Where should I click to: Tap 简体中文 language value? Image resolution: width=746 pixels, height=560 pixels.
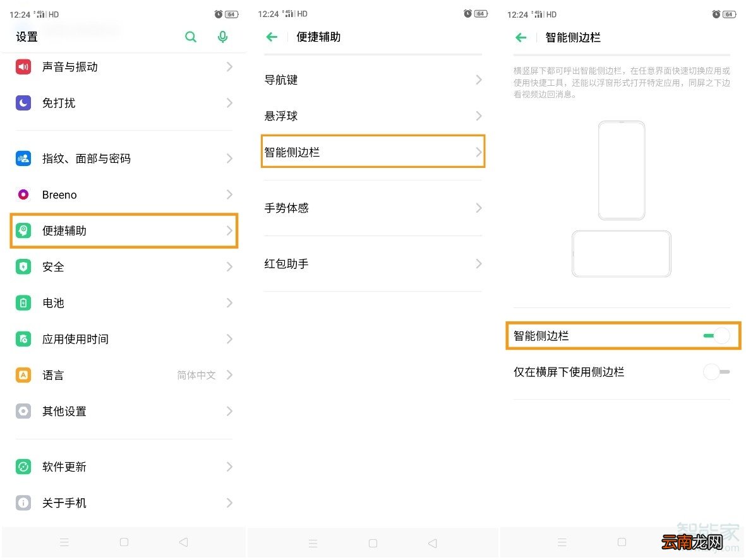point(196,375)
